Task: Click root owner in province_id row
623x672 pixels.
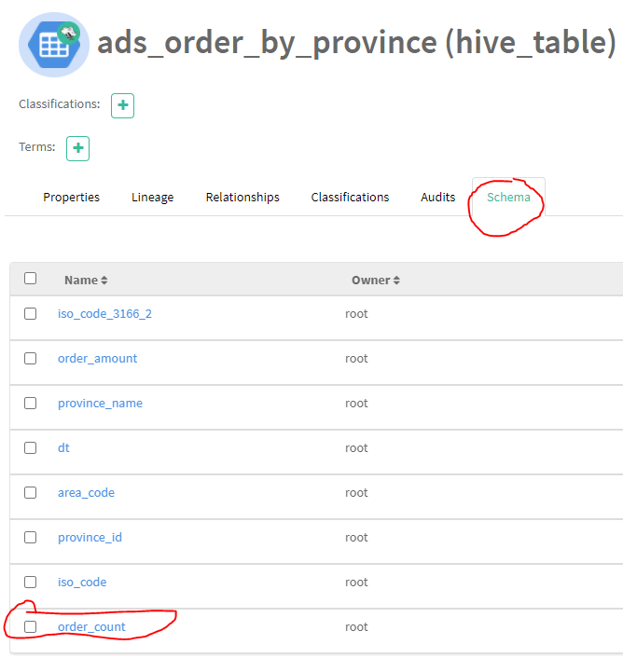Action: click(x=356, y=538)
